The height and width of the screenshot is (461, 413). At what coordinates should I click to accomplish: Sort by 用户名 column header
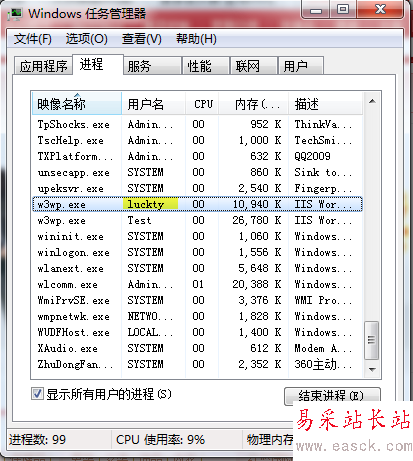coord(153,104)
